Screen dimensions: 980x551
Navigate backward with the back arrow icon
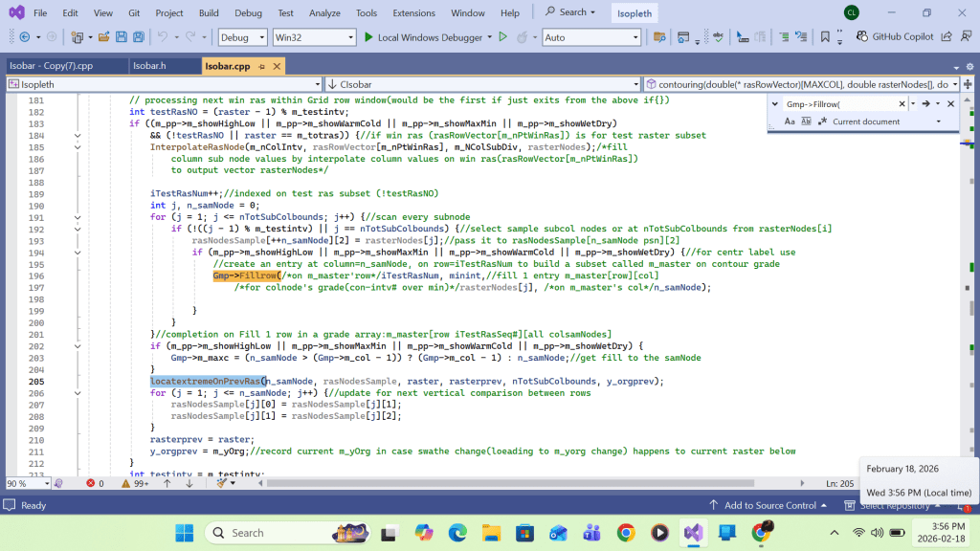click(x=23, y=37)
